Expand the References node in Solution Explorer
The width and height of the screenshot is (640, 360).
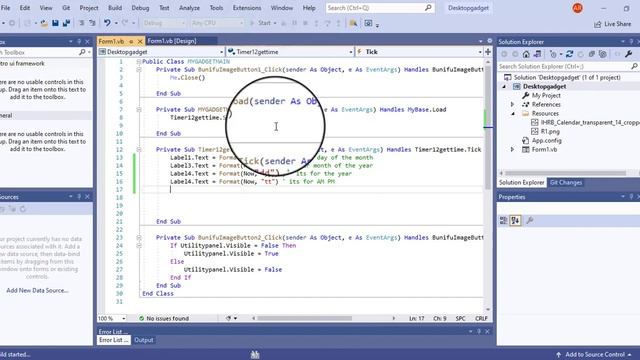coord(513,104)
